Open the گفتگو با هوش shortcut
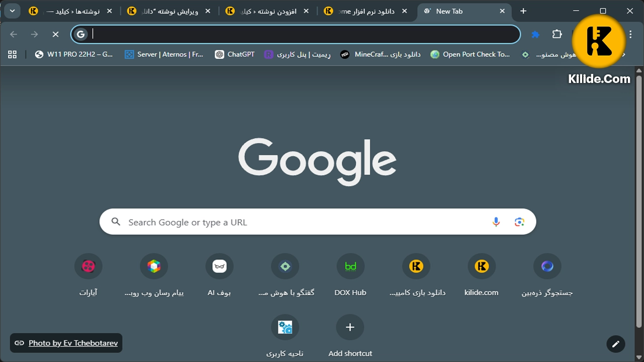 tap(285, 275)
